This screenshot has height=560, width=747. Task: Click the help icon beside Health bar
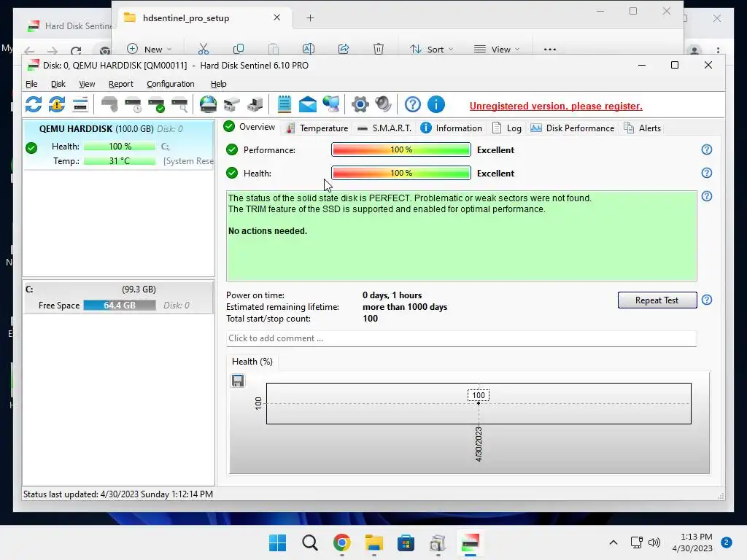[707, 173]
